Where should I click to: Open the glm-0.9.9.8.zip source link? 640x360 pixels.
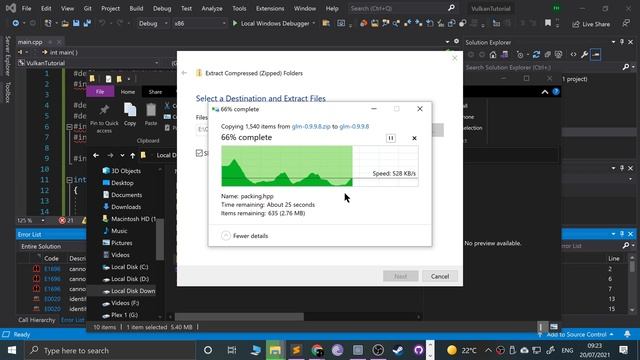click(311, 127)
